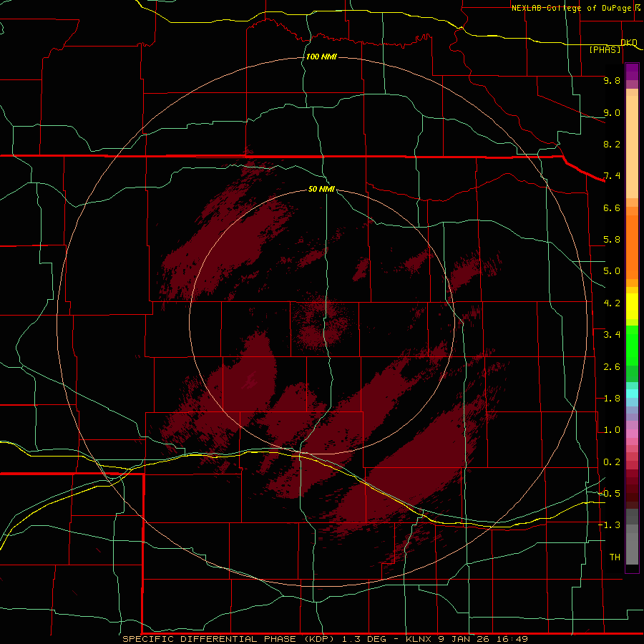The width and height of the screenshot is (644, 644).
Task: Click the 7.4 value on color scale
Action: pyautogui.click(x=612, y=176)
